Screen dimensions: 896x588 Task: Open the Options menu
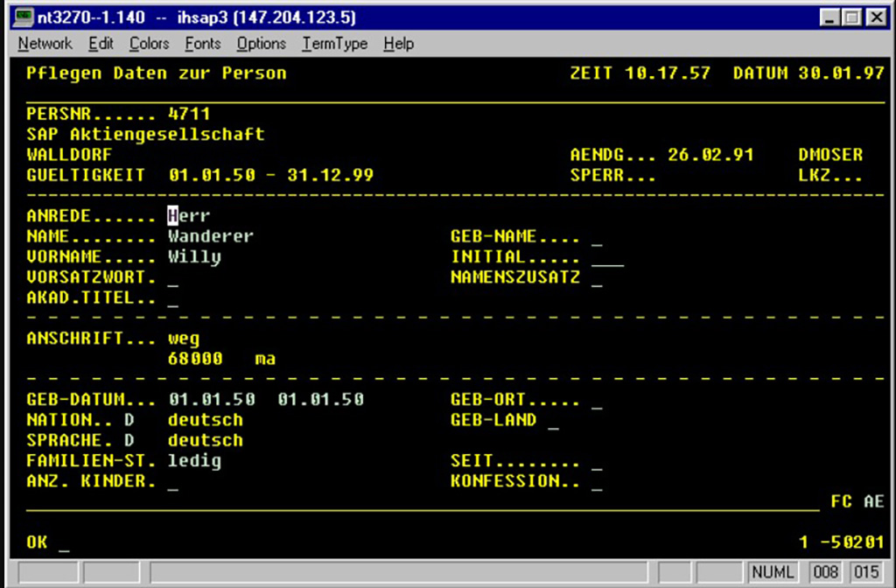coord(261,44)
